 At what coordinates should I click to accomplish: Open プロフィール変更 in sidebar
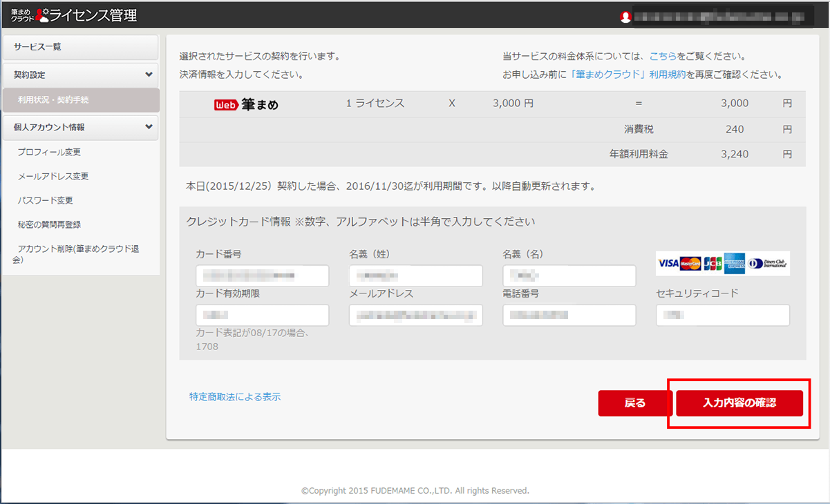49,152
